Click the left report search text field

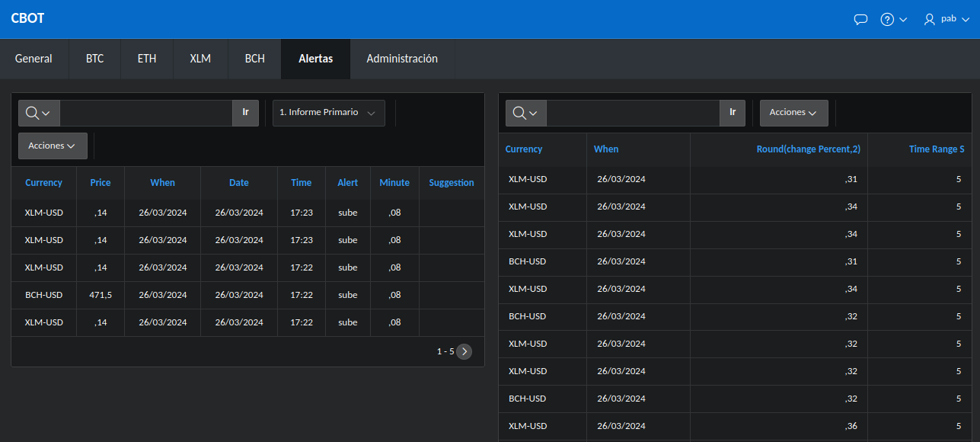(145, 113)
